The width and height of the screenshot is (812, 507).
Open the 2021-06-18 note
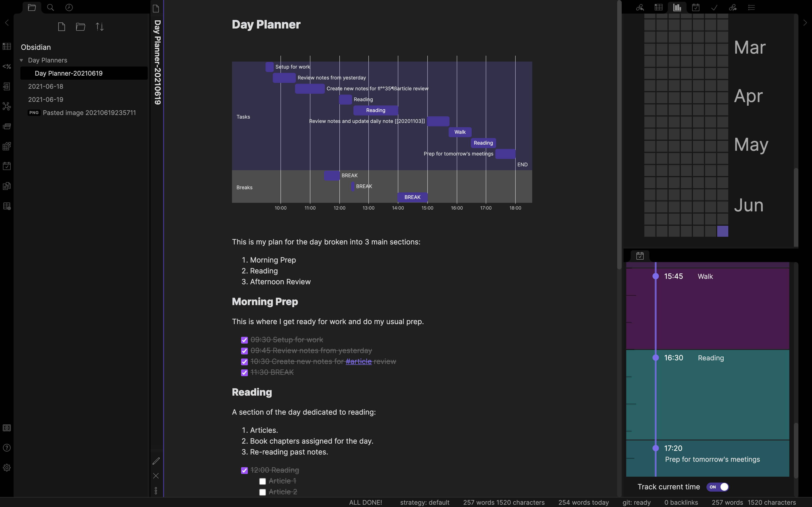46,86
